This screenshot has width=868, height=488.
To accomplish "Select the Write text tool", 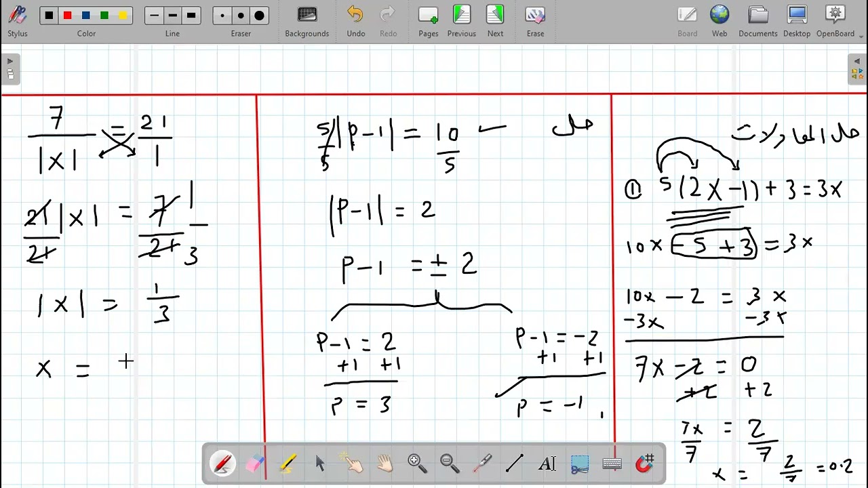I will pos(547,464).
